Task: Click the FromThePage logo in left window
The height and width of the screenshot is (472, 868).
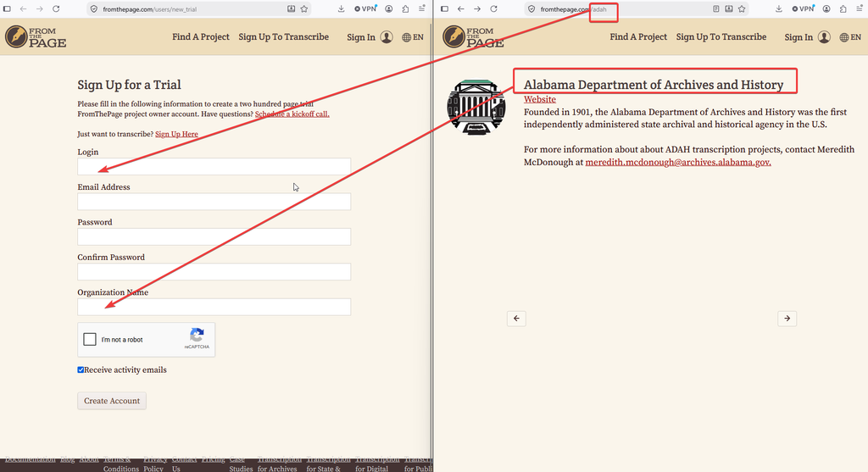Action: 36,37
